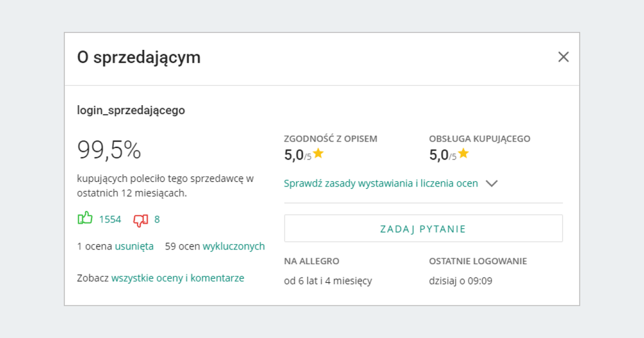Select the star beside OBSŁUGA KUPUJĄCEGO rating
644x338 pixels.
point(463,154)
